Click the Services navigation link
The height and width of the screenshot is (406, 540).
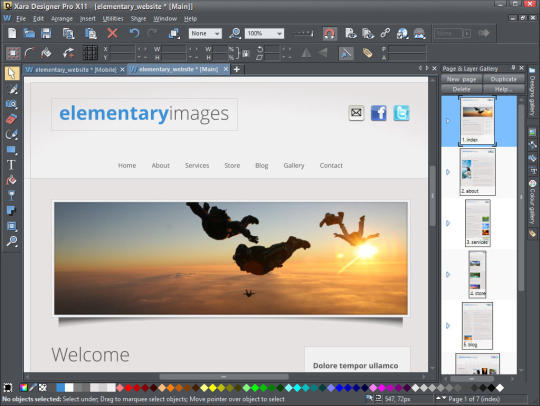point(197,165)
